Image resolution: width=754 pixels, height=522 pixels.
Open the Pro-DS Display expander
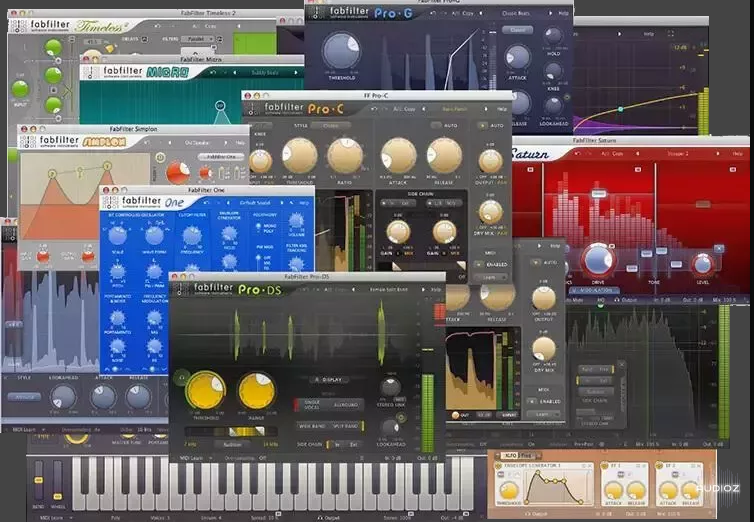click(x=328, y=380)
